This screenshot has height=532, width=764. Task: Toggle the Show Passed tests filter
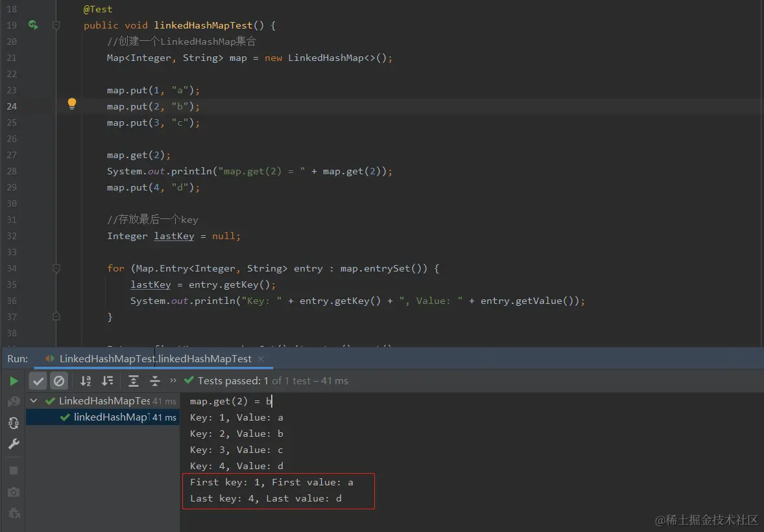pos(38,381)
